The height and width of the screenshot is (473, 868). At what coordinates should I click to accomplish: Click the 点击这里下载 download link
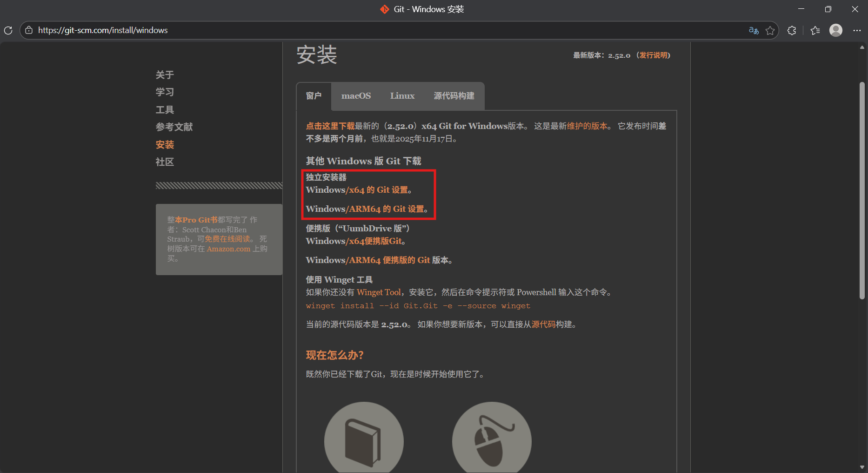[x=329, y=125]
